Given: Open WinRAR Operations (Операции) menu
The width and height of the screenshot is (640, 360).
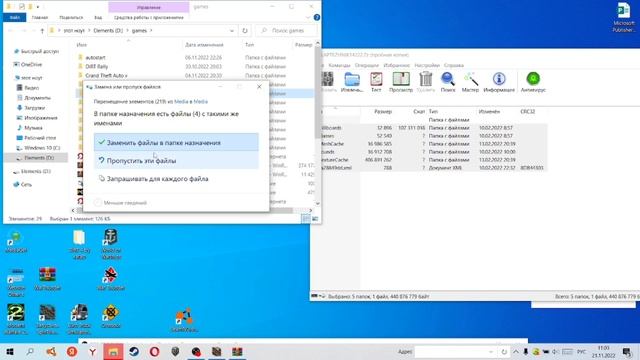Looking at the screenshot, I should click(x=367, y=65).
